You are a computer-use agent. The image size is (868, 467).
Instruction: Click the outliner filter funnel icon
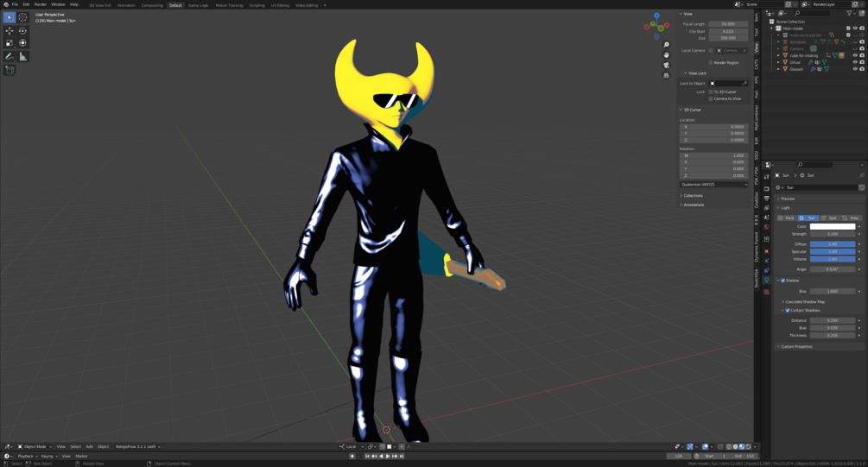click(x=849, y=13)
